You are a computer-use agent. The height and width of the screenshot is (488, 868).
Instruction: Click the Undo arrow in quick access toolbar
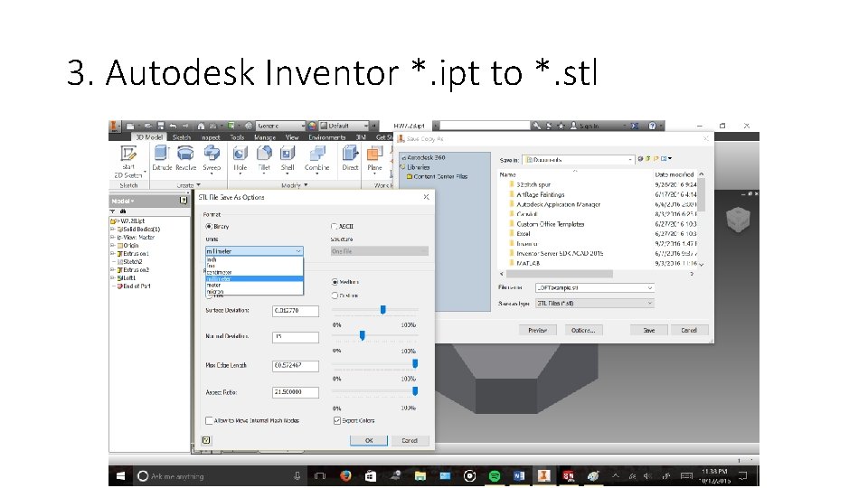[173, 127]
